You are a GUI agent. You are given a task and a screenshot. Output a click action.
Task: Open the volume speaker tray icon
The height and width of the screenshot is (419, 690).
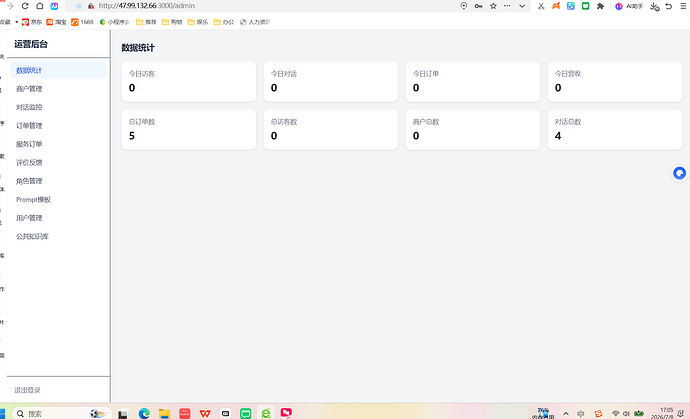[x=626, y=414]
